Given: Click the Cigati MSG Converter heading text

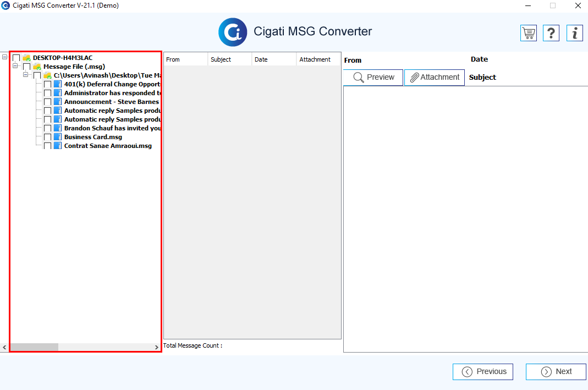Looking at the screenshot, I should 313,31.
